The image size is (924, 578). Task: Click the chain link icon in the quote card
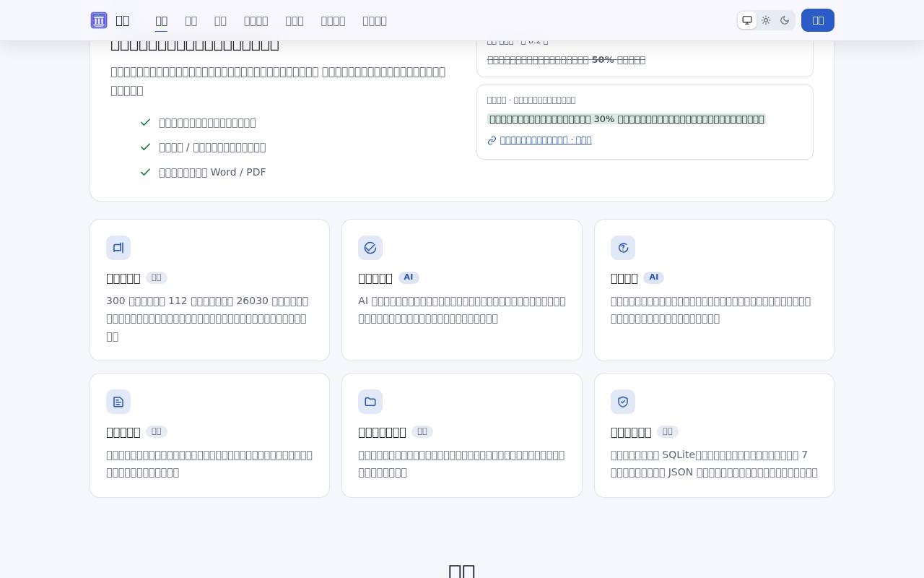pos(492,140)
